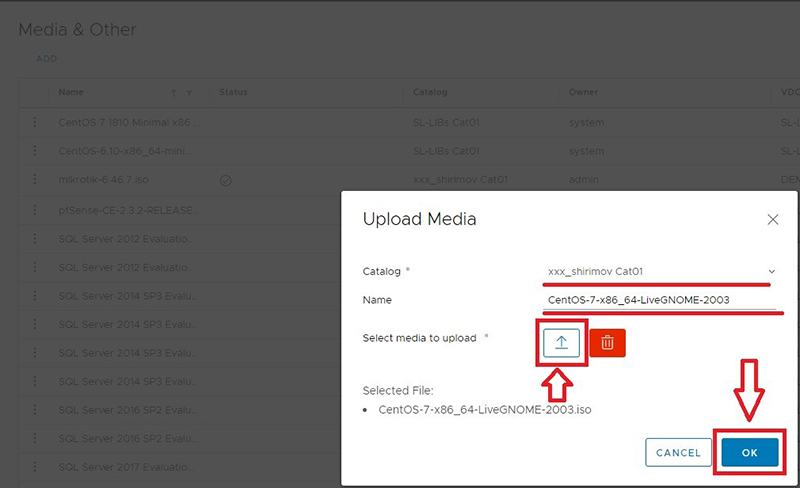Open the Catalog dropdown

[661, 272]
